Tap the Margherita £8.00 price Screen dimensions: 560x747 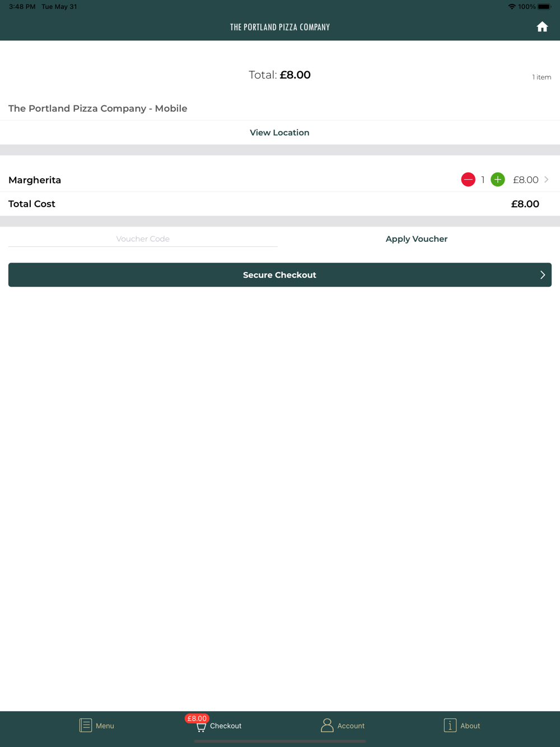click(x=526, y=180)
